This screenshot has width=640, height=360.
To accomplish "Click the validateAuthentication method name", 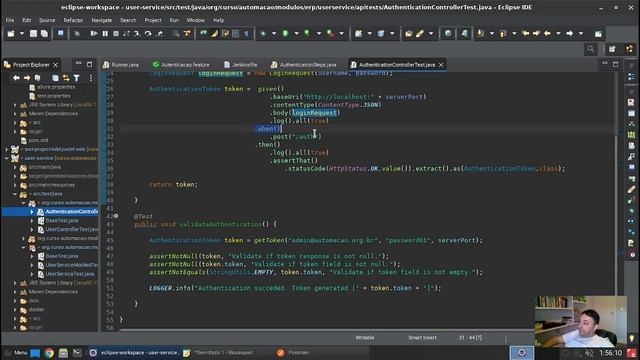I will (x=220, y=224).
